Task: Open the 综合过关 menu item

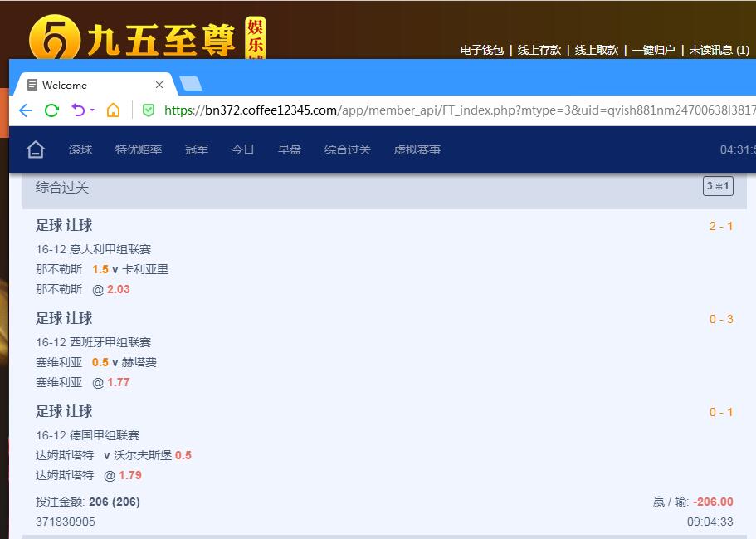Action: pyautogui.click(x=347, y=149)
